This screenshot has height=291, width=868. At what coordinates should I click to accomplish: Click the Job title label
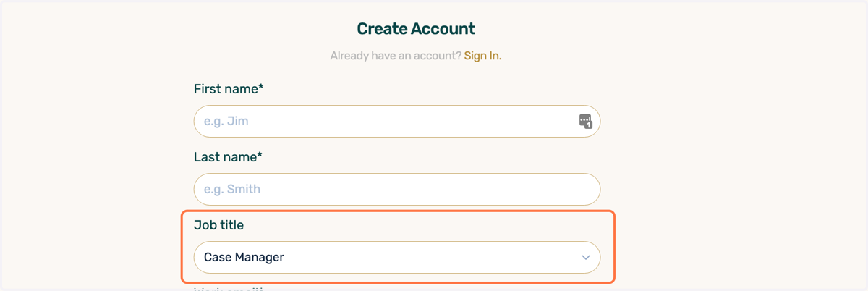pyautogui.click(x=218, y=225)
